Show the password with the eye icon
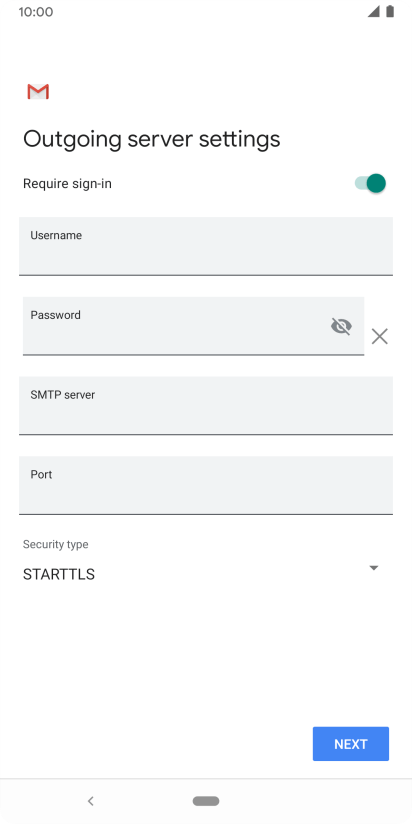Image resolution: width=412 pixels, height=824 pixels. pyautogui.click(x=341, y=326)
